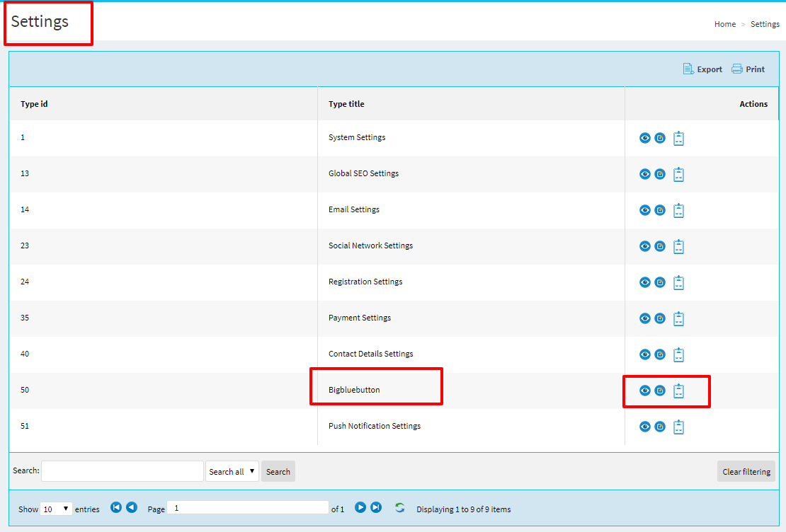Open the Search all dropdown
The width and height of the screenshot is (786, 532).
(x=232, y=472)
